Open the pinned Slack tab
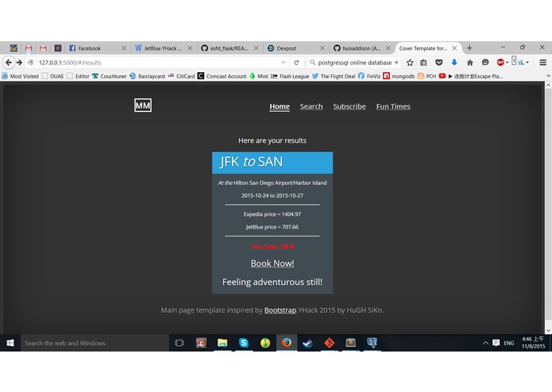This screenshot has width=552, height=392. 58,48
